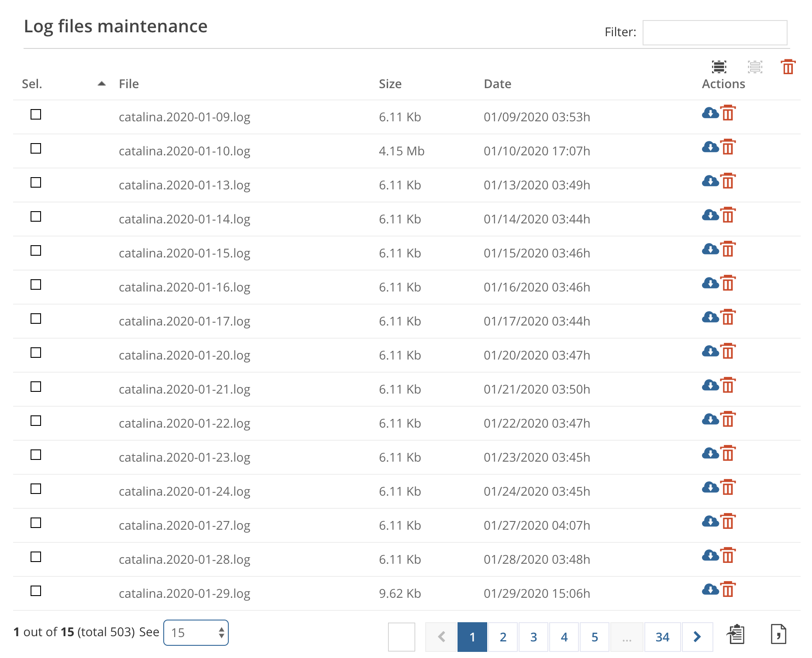Go to page 4
Viewport: 812px width, 658px height.
tap(564, 637)
